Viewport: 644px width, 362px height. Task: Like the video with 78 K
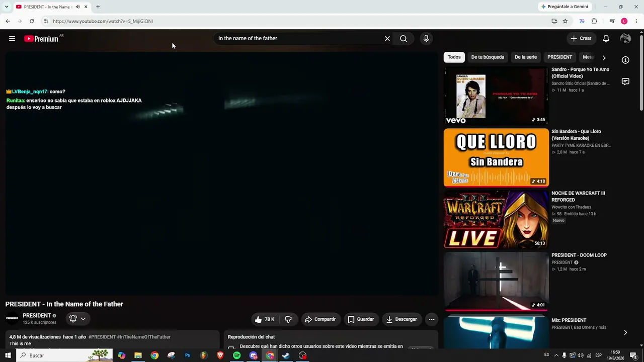pos(265,319)
